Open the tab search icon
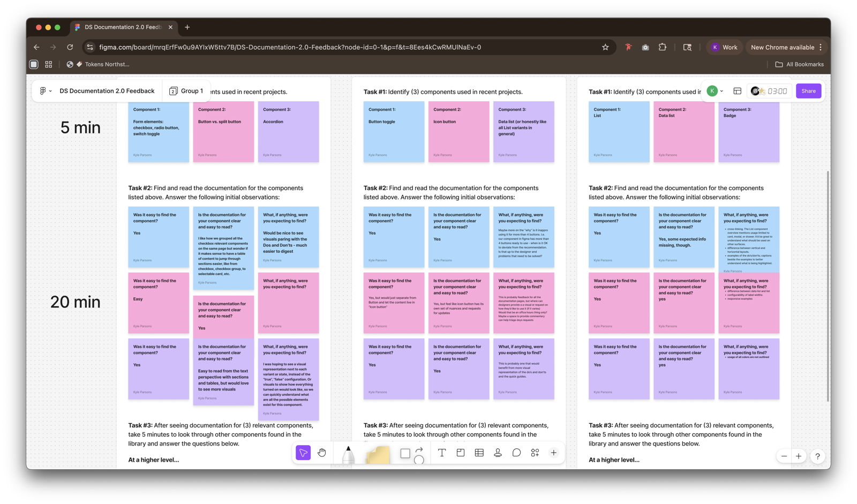Viewport: 857px width, 504px height. pyautogui.click(x=687, y=47)
